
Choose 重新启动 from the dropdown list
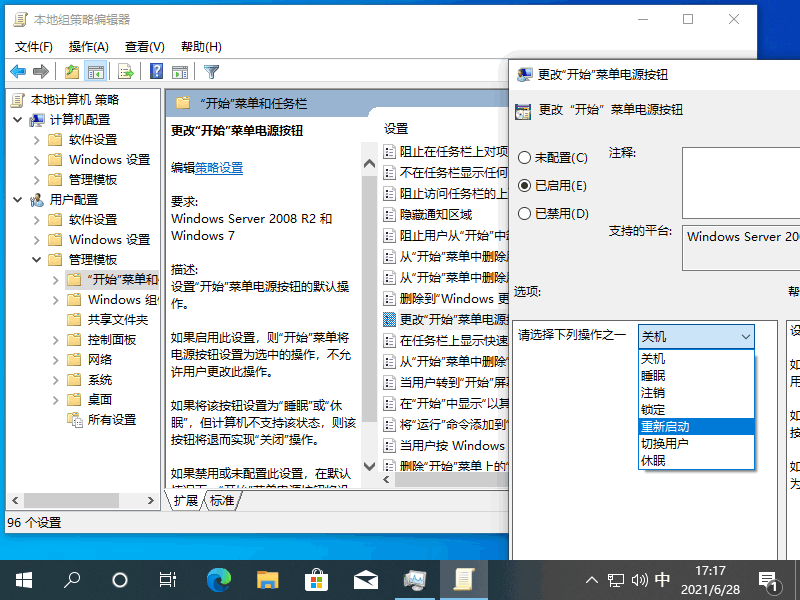(x=696, y=427)
